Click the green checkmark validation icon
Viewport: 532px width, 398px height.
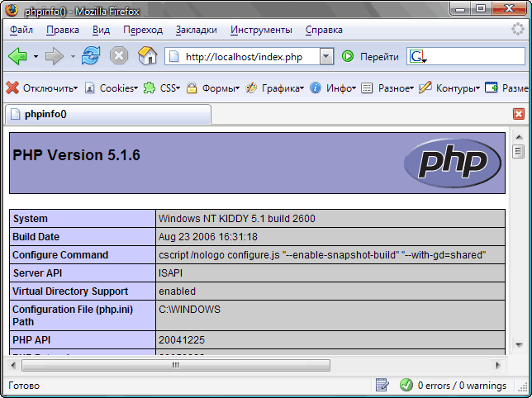(x=406, y=385)
